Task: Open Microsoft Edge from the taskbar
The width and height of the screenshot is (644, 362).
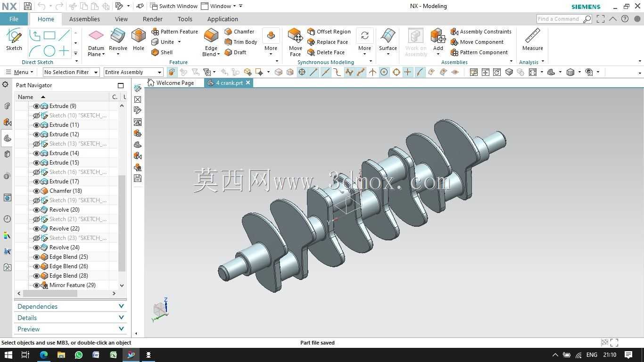Action: pyautogui.click(x=43, y=355)
